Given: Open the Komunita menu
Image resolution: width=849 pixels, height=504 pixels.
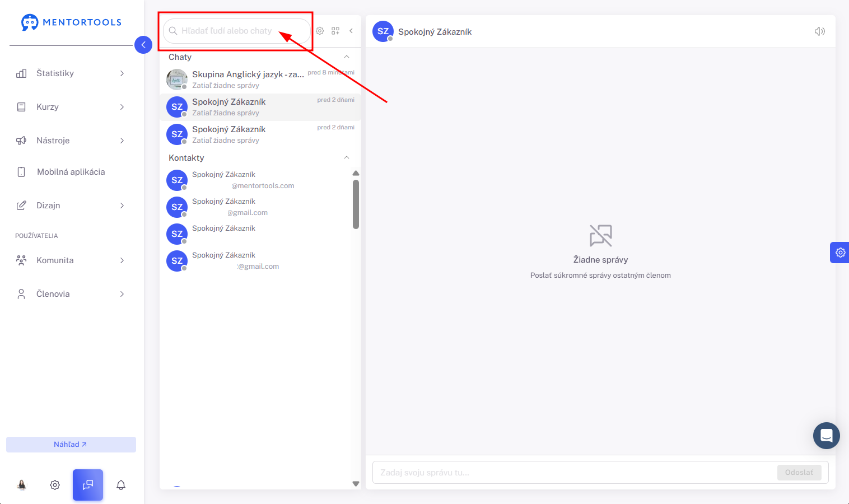Looking at the screenshot, I should pyautogui.click(x=70, y=260).
